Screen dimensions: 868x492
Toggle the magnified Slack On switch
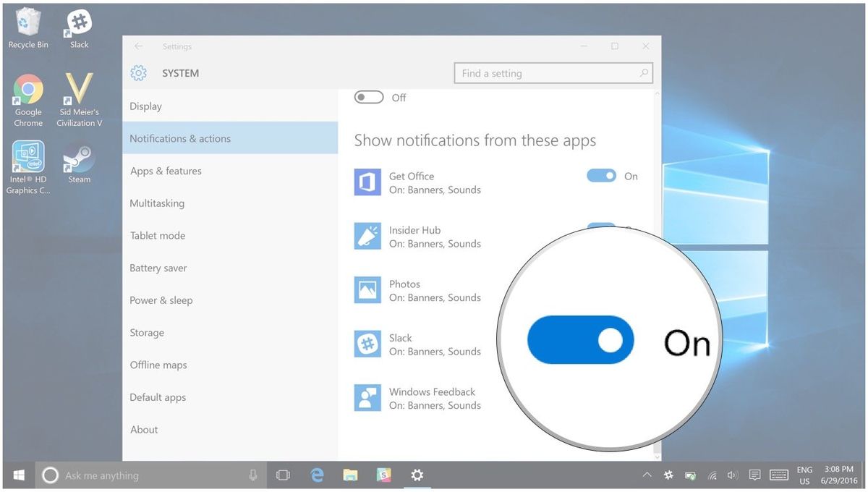pos(580,339)
